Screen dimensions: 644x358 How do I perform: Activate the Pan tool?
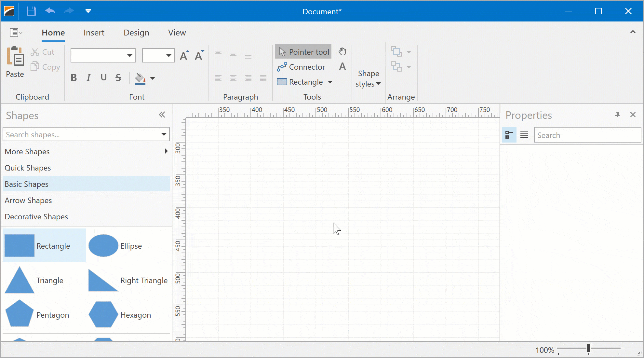pyautogui.click(x=342, y=51)
